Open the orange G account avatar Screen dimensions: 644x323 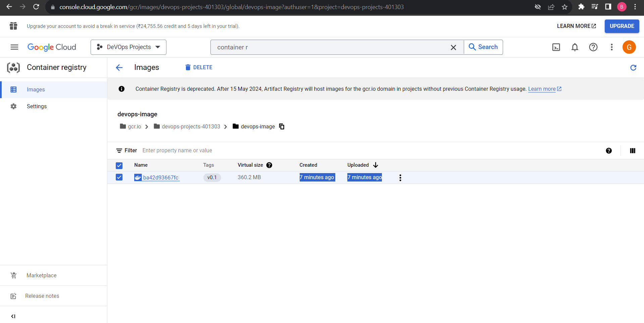click(629, 47)
